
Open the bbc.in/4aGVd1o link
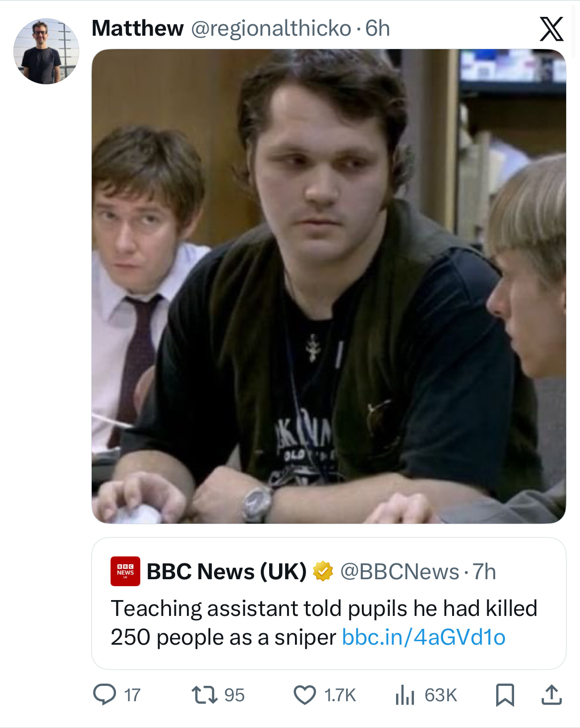423,637
